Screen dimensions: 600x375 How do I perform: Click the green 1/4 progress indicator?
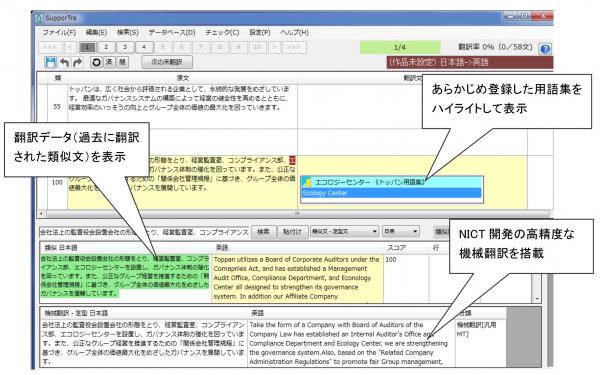400,47
